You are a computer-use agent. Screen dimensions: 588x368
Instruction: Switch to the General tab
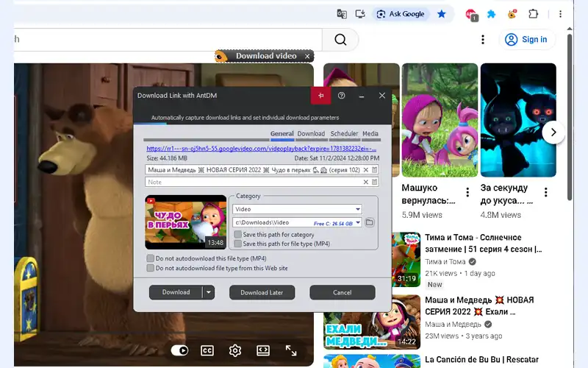click(282, 134)
